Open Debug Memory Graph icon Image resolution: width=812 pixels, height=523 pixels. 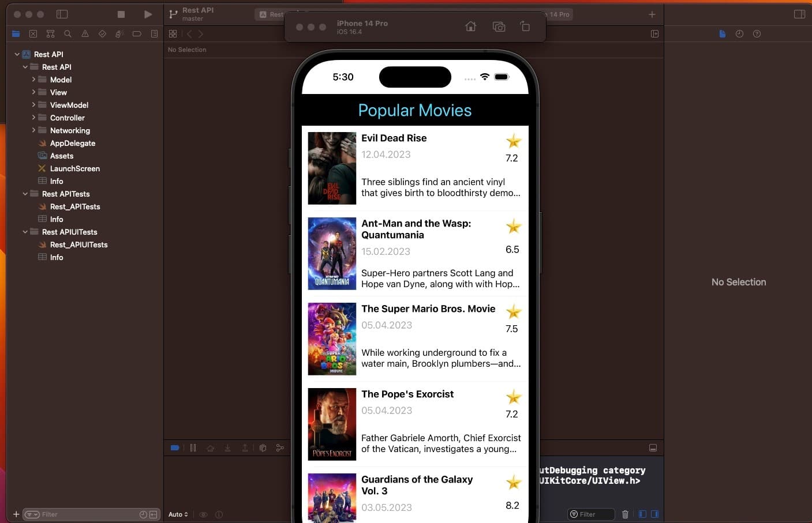tap(280, 447)
